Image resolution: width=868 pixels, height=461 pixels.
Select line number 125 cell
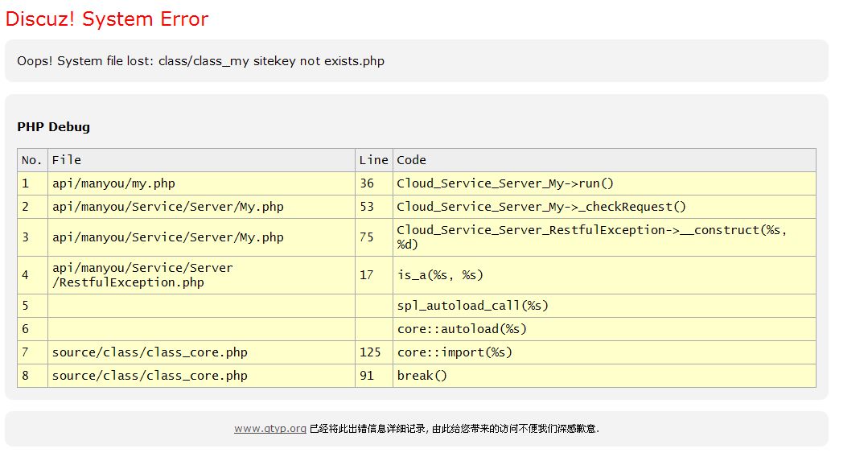point(373,352)
